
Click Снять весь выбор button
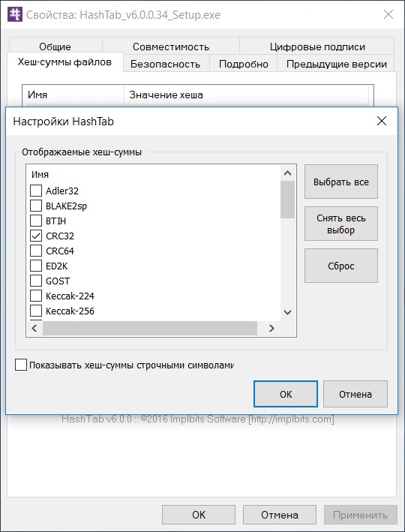coord(341,224)
